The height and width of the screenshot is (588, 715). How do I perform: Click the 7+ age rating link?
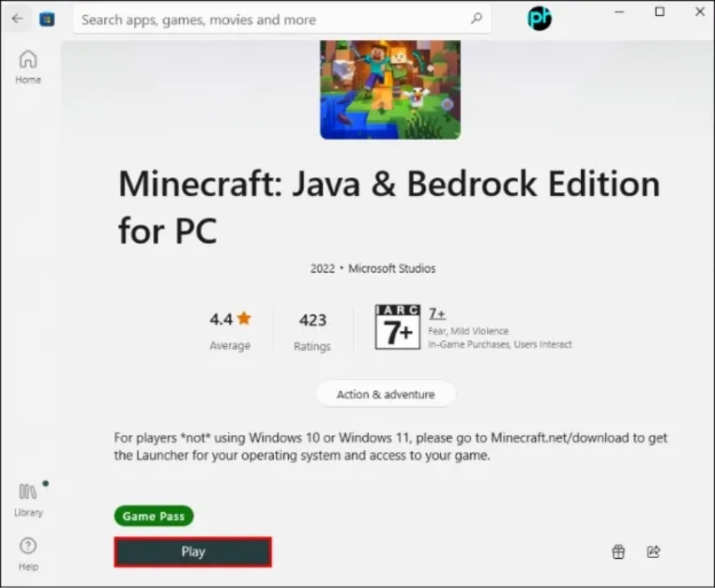click(x=437, y=314)
